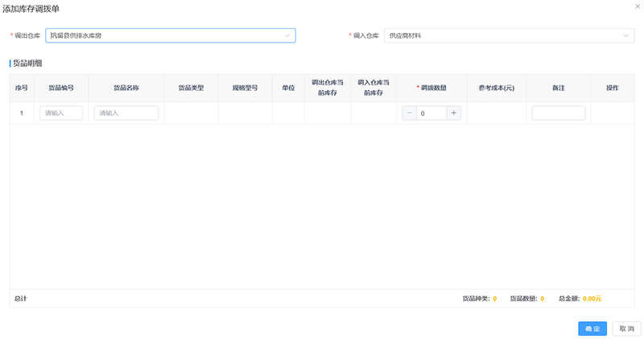Click the 总计 label in footer

coord(21,299)
